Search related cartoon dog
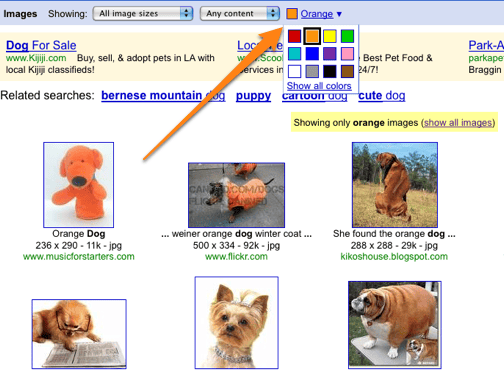Screen dimensions: 504x370 (315, 96)
